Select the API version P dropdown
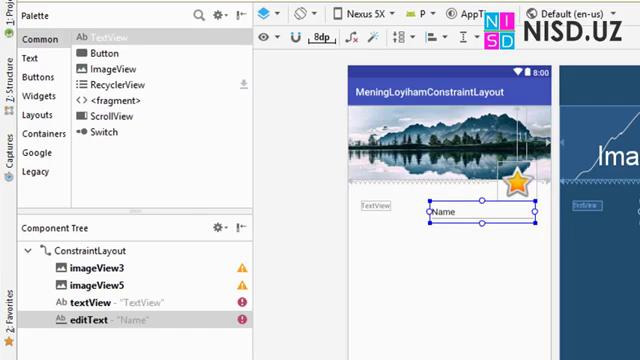 tap(421, 14)
